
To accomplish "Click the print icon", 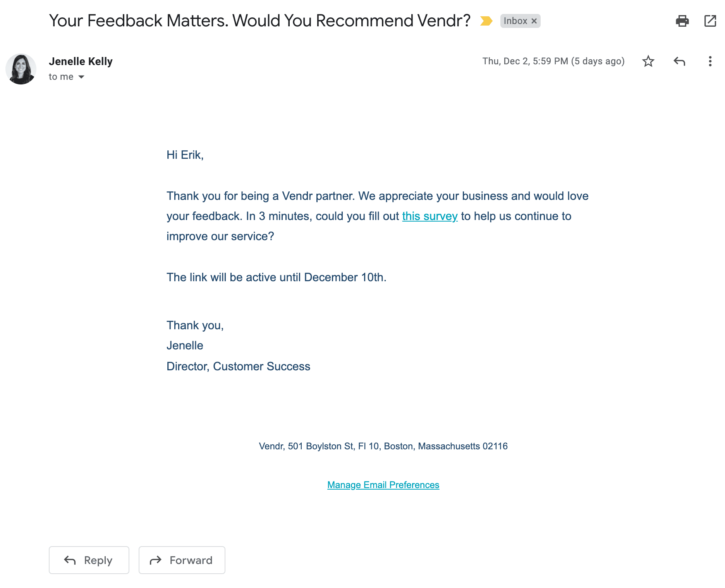I will point(683,21).
